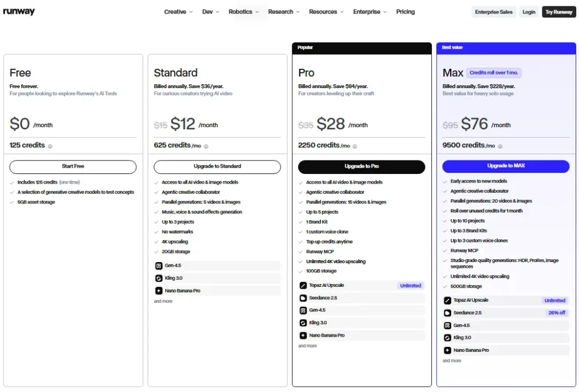579x392 pixels.
Task: Click Seedance 2.5 icon in Pro plan
Action: click(303, 298)
